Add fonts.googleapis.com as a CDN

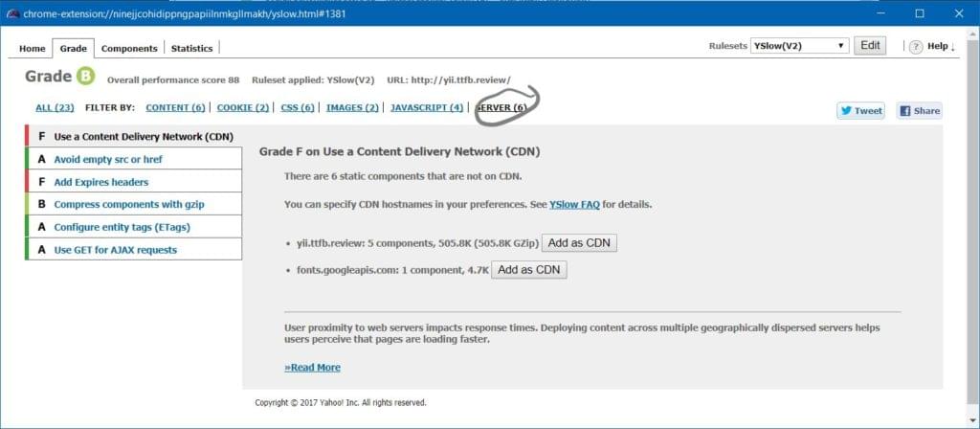[528, 270]
